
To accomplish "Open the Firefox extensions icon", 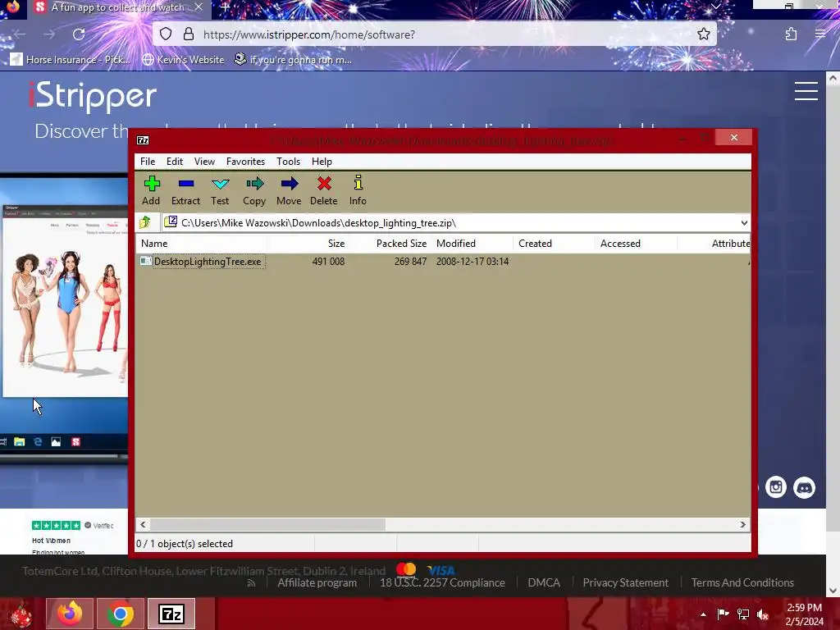I will point(791,34).
